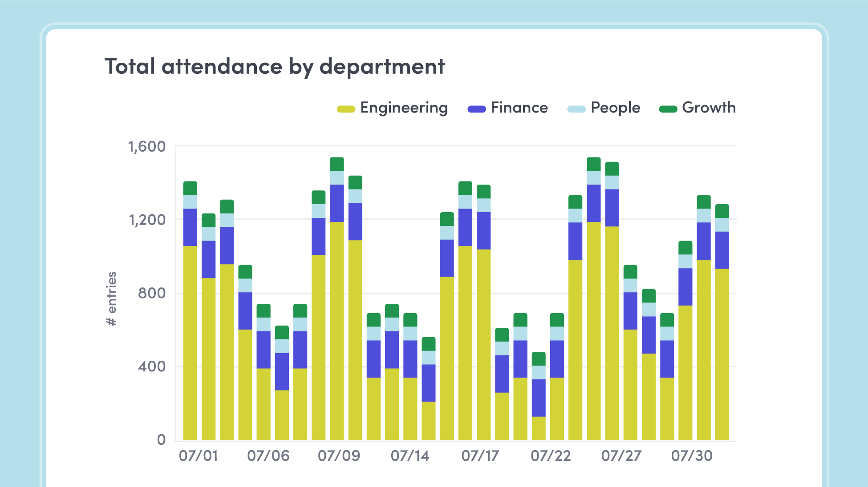The height and width of the screenshot is (487, 868).
Task: Toggle the Growth legend label
Action: [x=709, y=108]
